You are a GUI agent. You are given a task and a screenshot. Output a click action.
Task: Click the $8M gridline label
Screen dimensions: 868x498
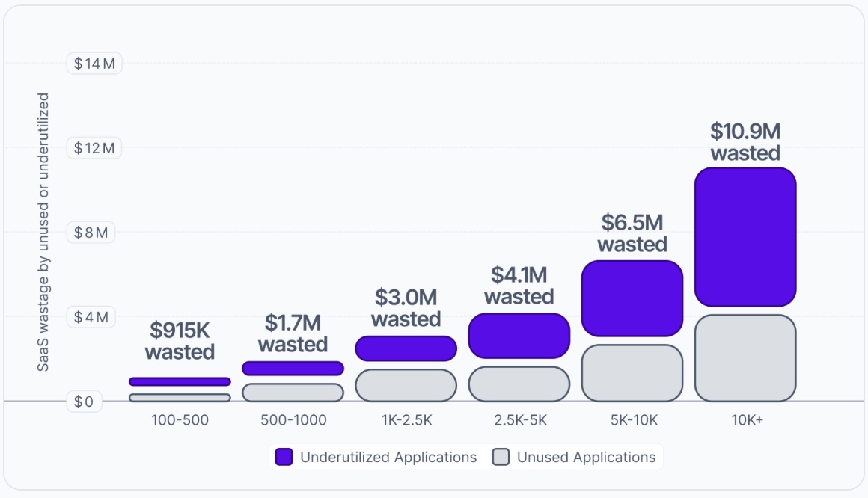(90, 233)
